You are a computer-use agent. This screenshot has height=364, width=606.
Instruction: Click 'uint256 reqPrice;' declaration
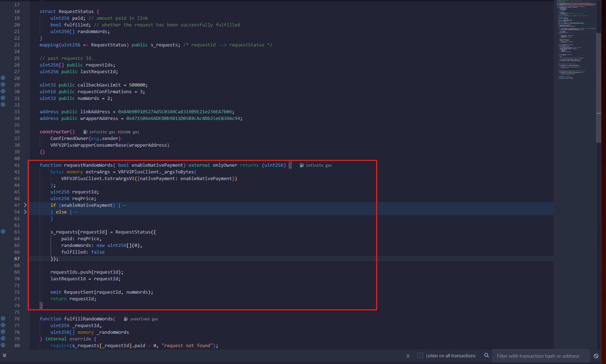73,199
